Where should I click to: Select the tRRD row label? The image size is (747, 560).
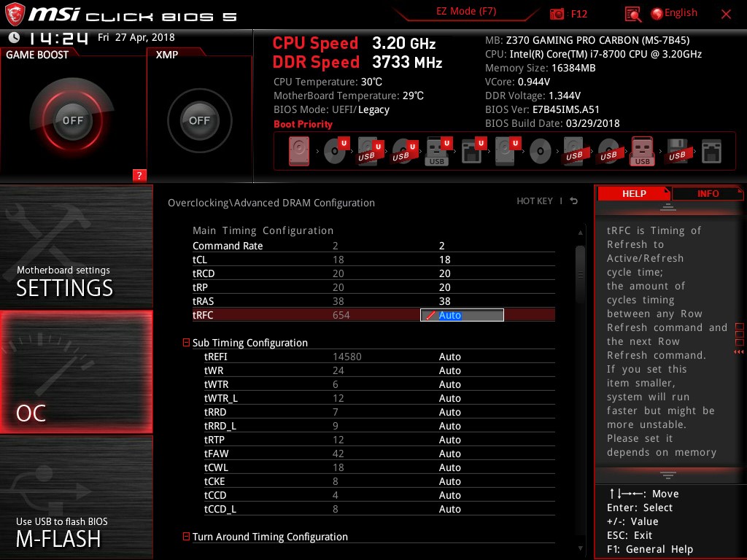point(215,412)
